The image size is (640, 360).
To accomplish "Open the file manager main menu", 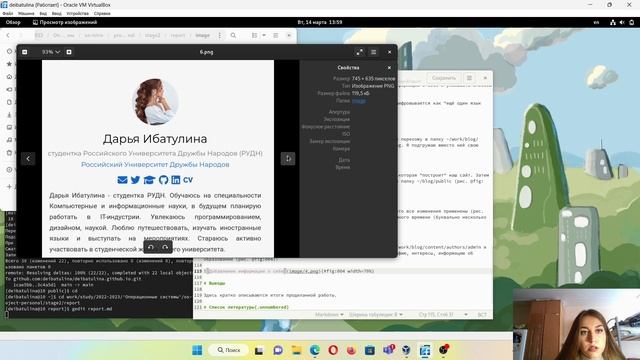I will pos(276,36).
